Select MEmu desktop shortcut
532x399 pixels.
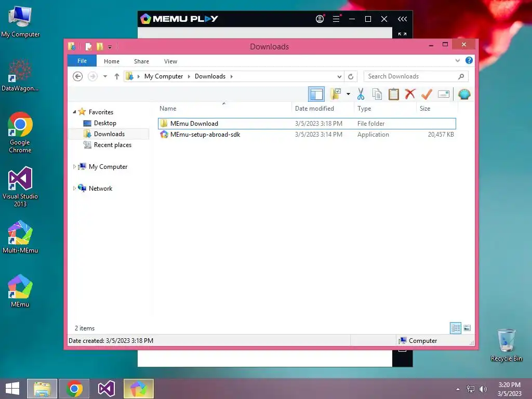click(x=20, y=291)
